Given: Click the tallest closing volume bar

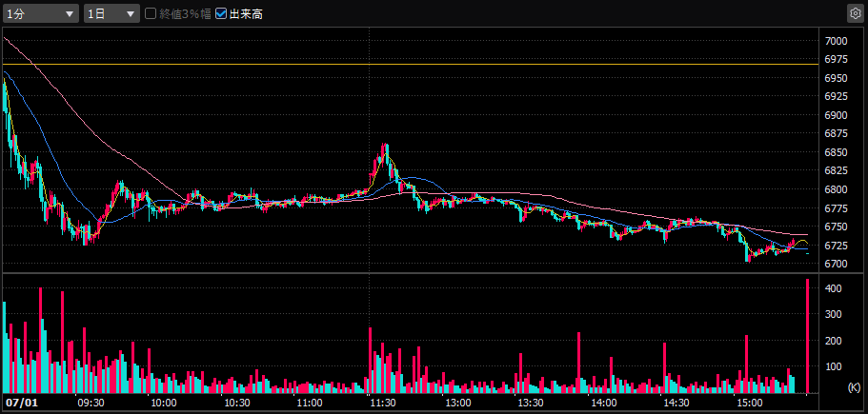Looking at the screenshot, I should 808,336.
